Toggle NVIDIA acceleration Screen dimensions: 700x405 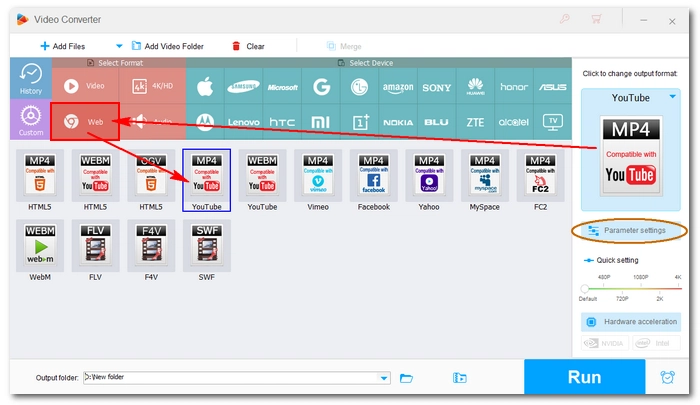tap(605, 343)
